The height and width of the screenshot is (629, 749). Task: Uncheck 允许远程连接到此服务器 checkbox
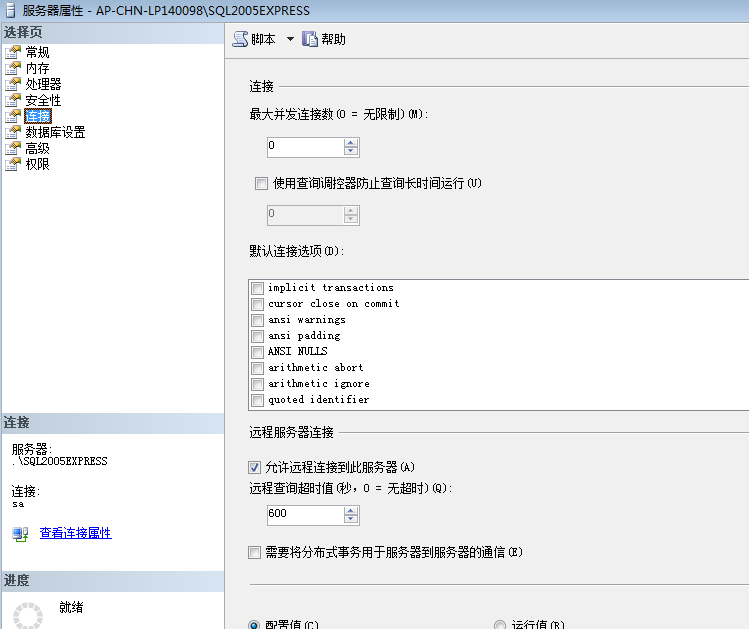255,467
